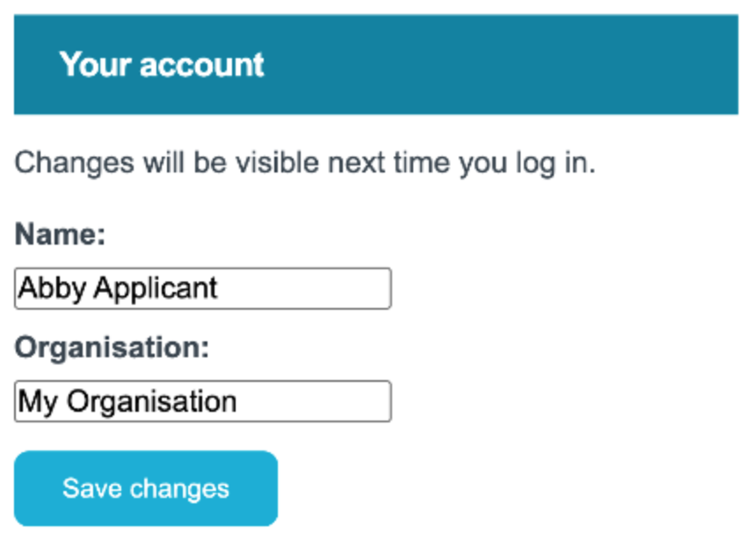Activate the blue Save changes control
This screenshot has height=542, width=756.
pos(145,488)
